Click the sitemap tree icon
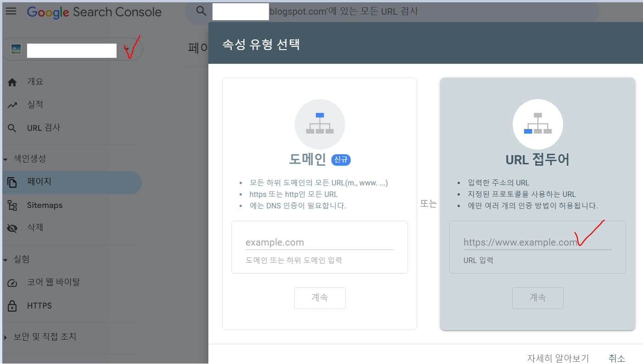 12,206
